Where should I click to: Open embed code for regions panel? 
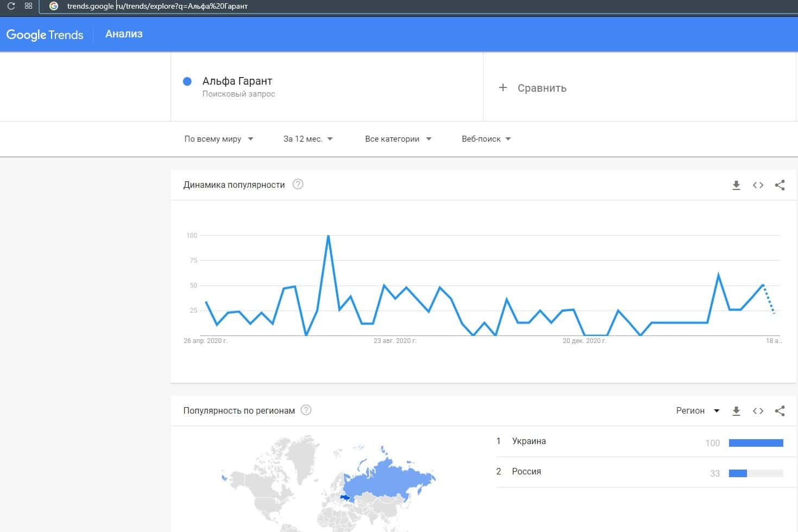758,411
